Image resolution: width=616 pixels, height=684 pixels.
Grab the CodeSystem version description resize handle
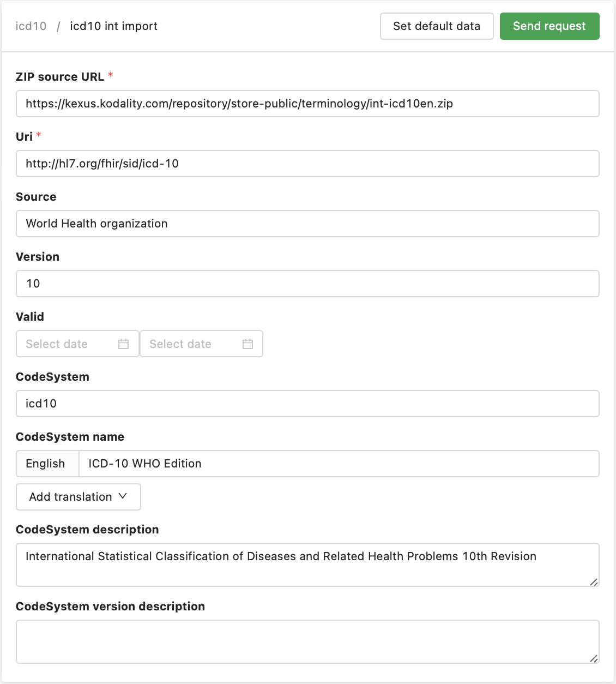pos(594,658)
